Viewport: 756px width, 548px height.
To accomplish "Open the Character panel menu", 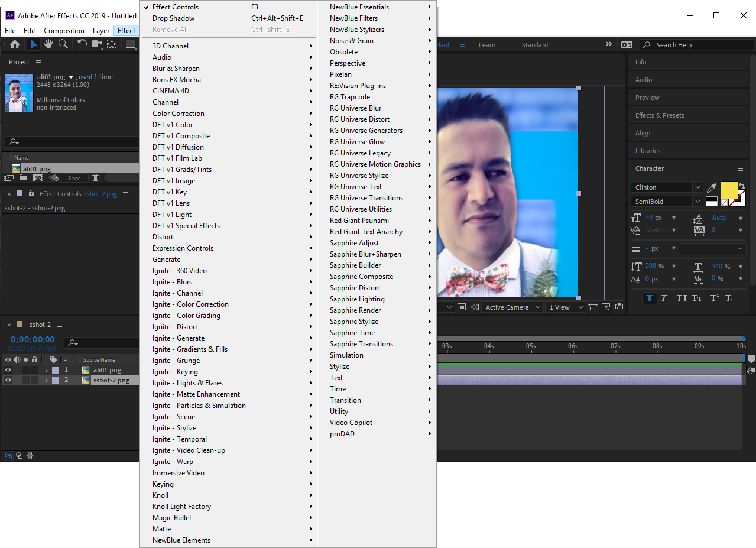I will tap(741, 168).
